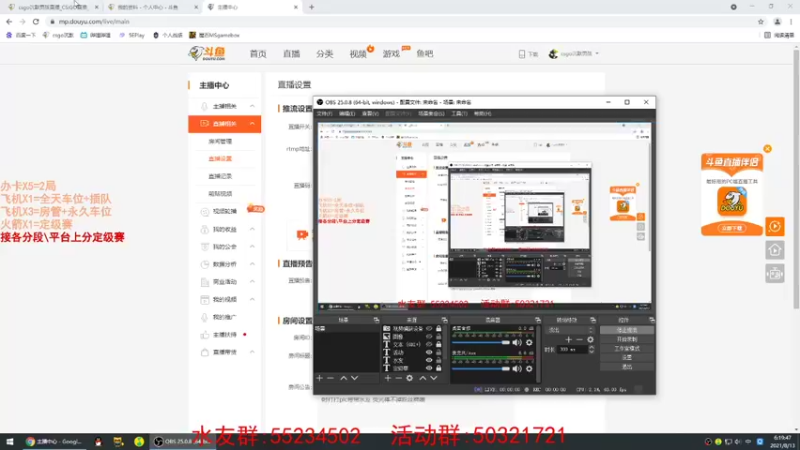The width and height of the screenshot is (800, 450).
Task: Open OBS scene transition type dropdown
Action: pos(570,330)
